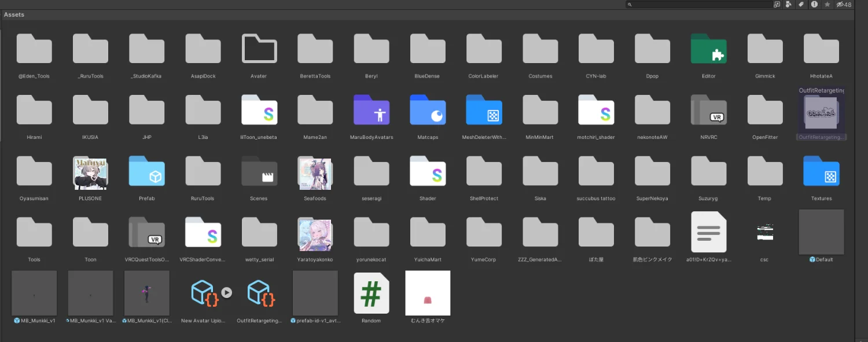Open the Scenes folder

(259, 172)
